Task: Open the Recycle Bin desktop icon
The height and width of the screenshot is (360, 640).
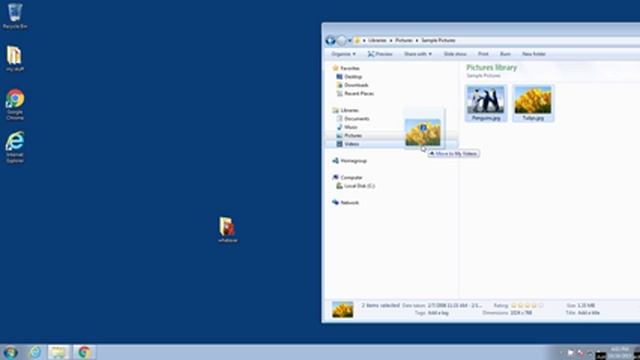Action: point(15,16)
